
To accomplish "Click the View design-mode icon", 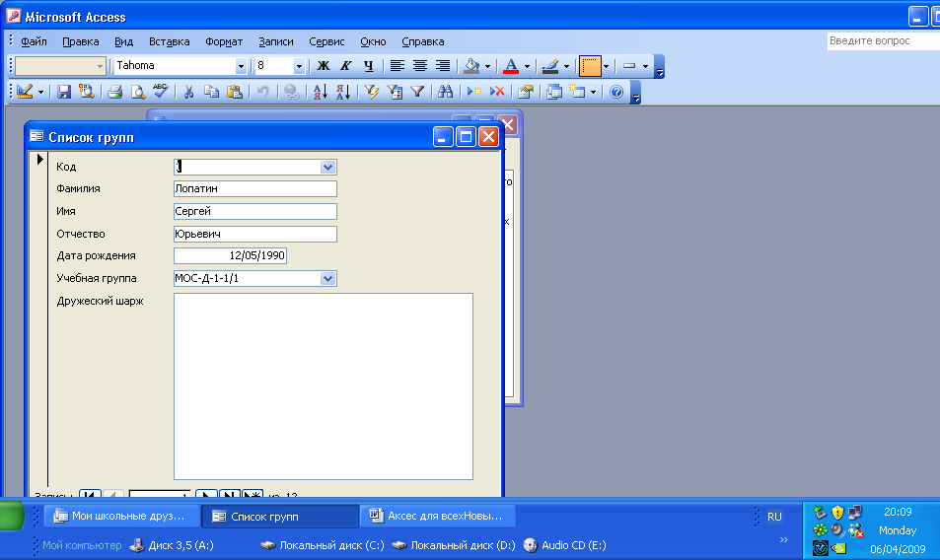I will point(25,92).
